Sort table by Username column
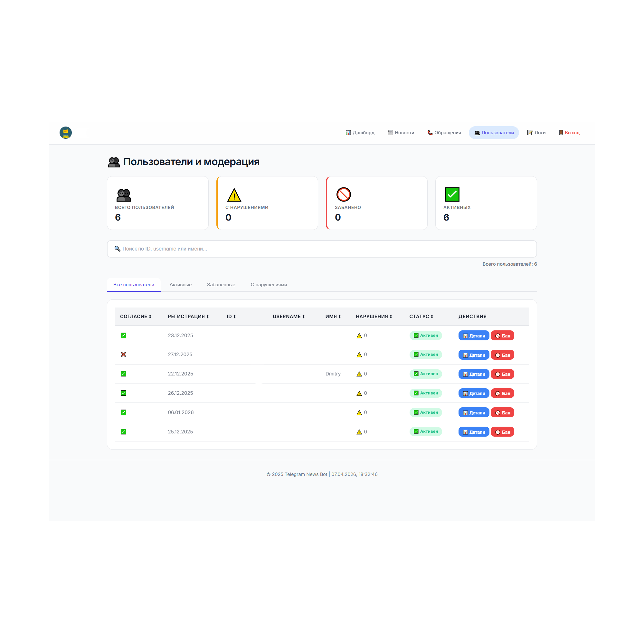Image resolution: width=644 pixels, height=644 pixels. click(289, 316)
